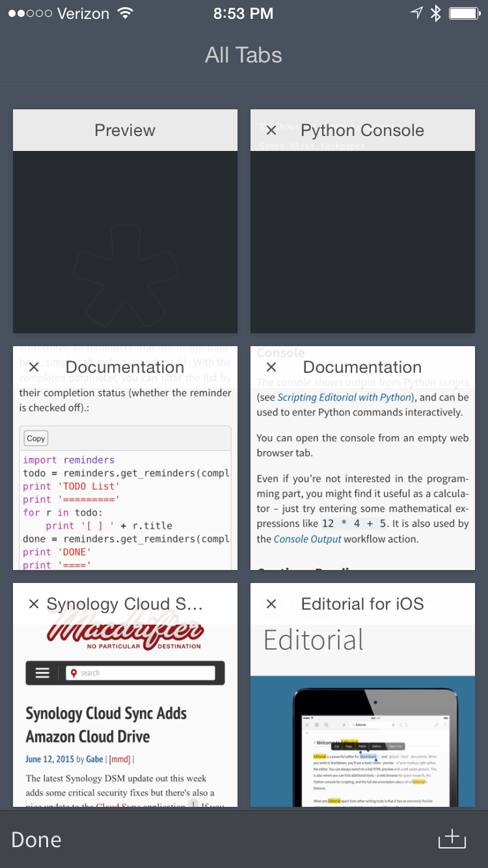488x868 pixels.
Task: Add a new tab with plus icon
Action: (452, 839)
